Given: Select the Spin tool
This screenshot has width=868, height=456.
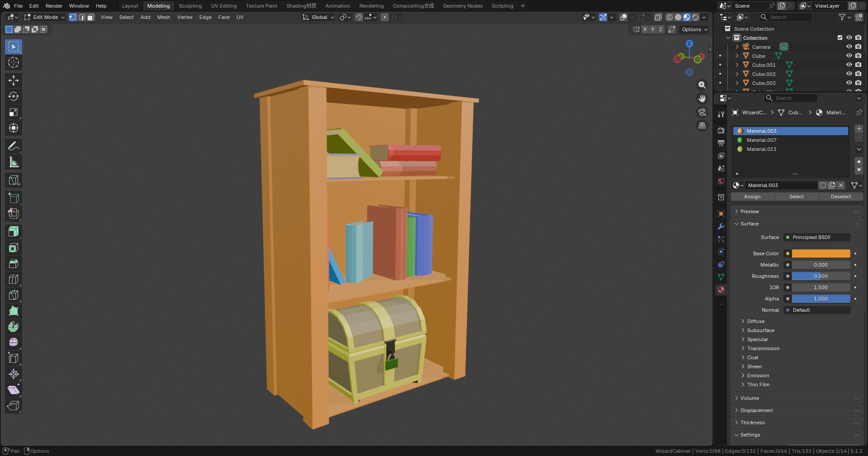Looking at the screenshot, I should pyautogui.click(x=14, y=327).
